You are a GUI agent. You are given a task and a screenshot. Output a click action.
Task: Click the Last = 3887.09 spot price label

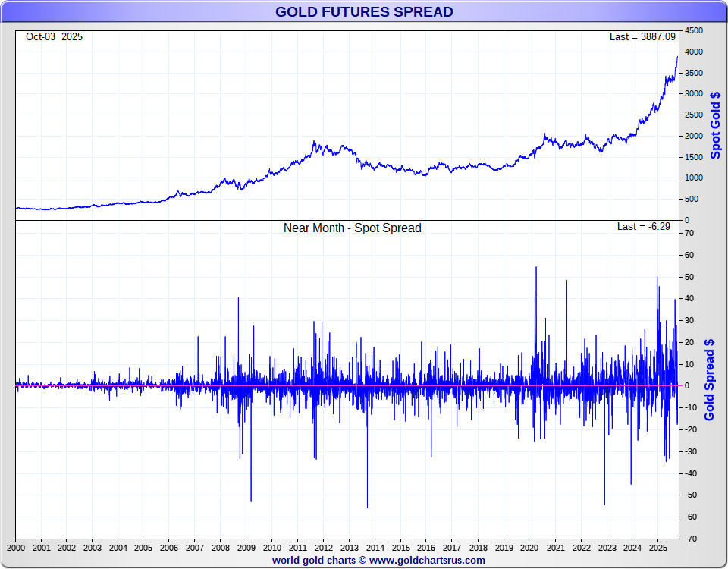click(642, 36)
